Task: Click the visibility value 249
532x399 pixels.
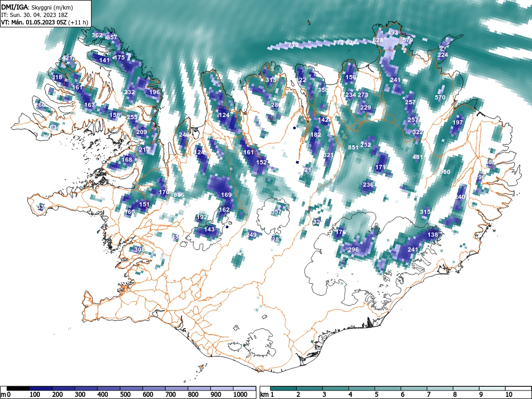Action: pyautogui.click(x=252, y=235)
